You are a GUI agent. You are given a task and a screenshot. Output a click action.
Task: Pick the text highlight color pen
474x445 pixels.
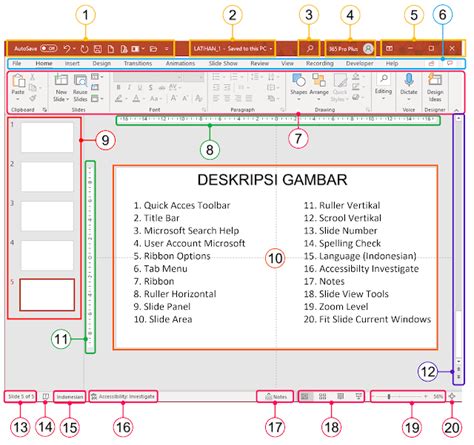[118, 98]
